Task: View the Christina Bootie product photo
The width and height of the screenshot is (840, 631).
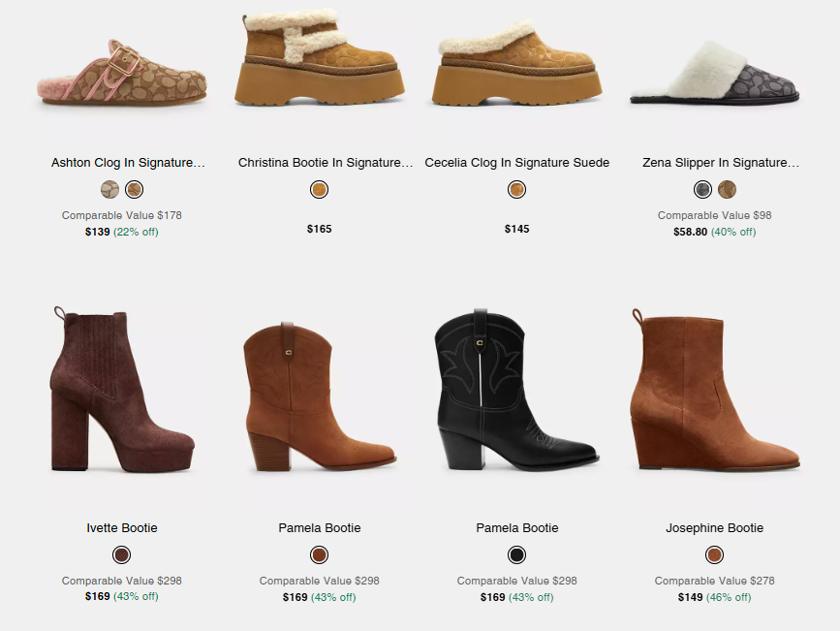Action: tap(319, 68)
